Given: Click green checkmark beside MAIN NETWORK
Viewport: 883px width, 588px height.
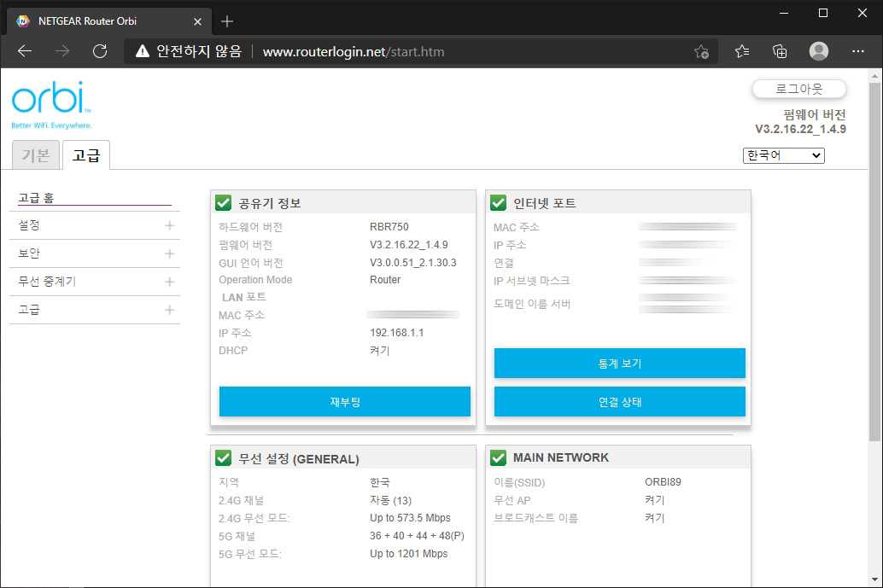Looking at the screenshot, I should (499, 458).
